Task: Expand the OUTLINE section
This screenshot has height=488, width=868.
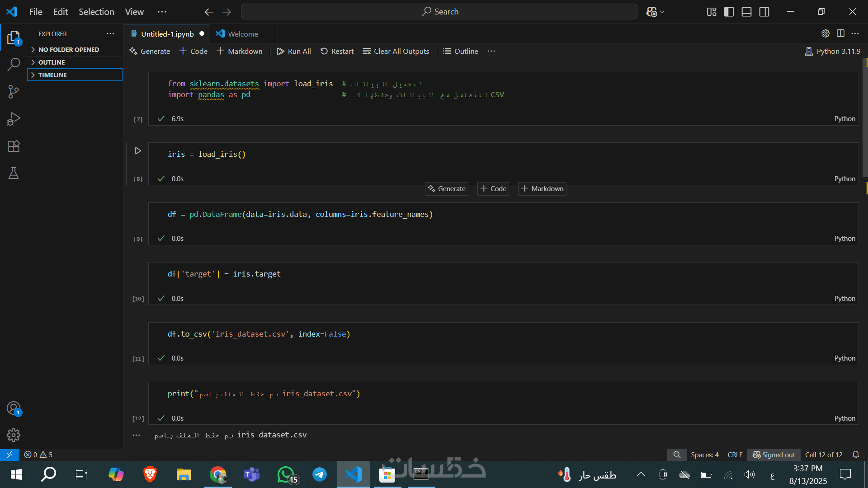Action: click(52, 62)
